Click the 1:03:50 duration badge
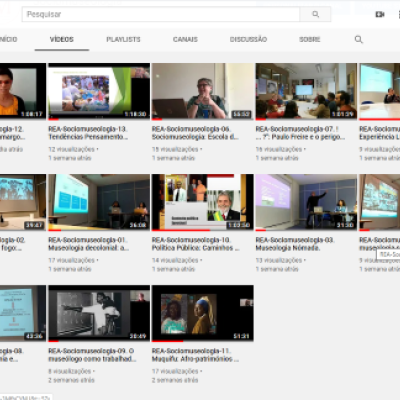This screenshot has height=400, width=400. tap(239, 225)
